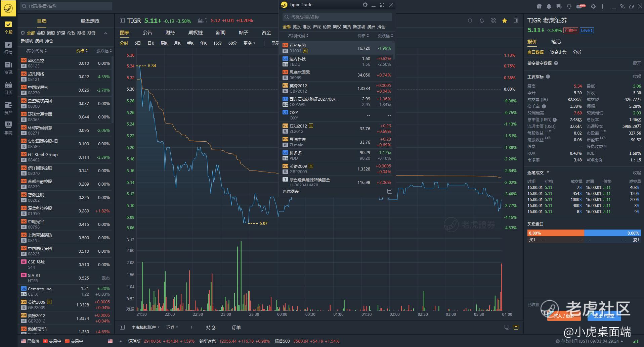Click the blue sell-side order book bar

coord(613,233)
